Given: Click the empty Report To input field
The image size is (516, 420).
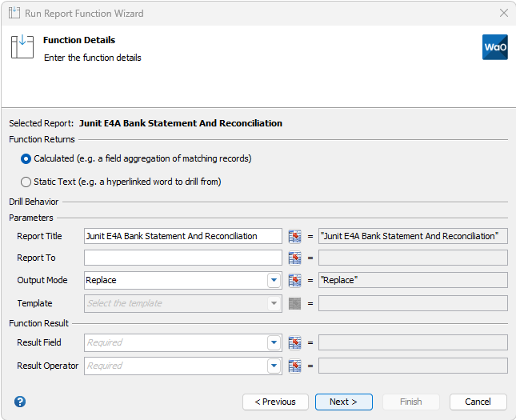Looking at the screenshot, I should pyautogui.click(x=182, y=258).
